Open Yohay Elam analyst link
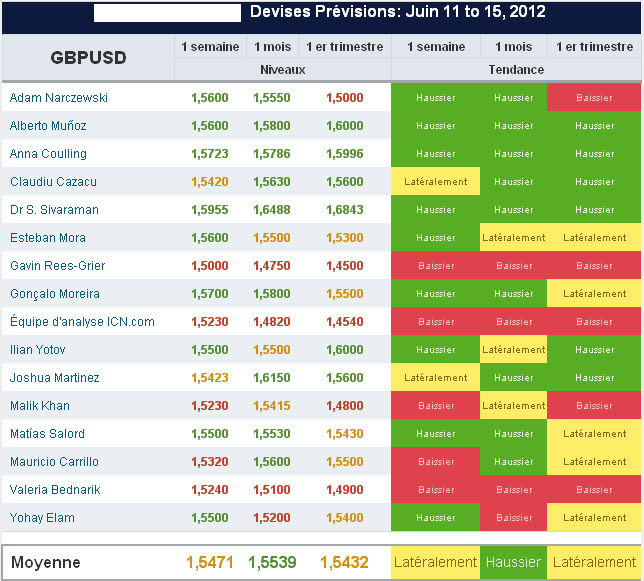This screenshot has width=644, height=581. [x=42, y=518]
